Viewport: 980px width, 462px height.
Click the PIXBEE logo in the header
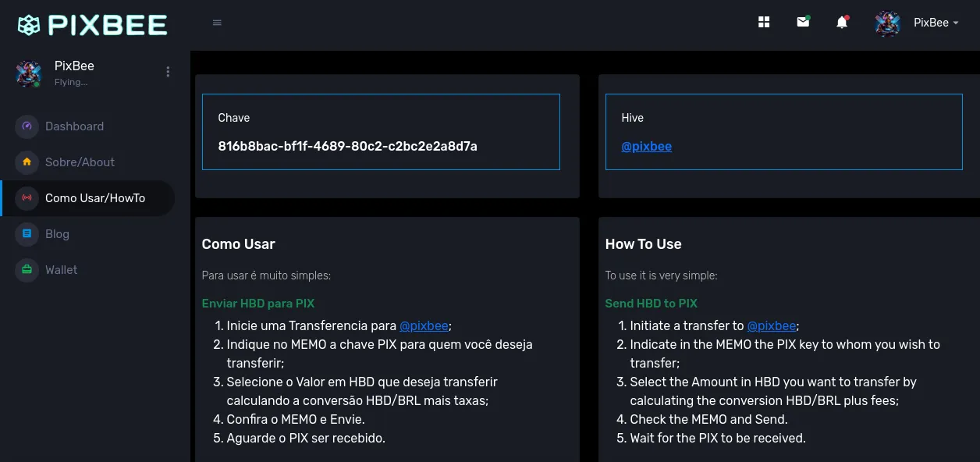[x=92, y=25]
